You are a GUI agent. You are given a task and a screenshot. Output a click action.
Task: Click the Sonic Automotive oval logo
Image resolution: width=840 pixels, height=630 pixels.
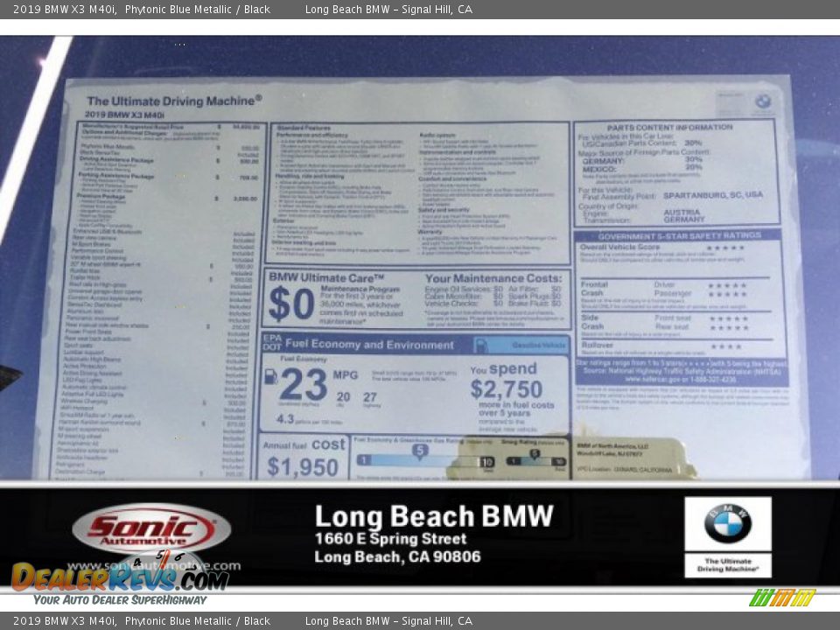[x=149, y=525]
